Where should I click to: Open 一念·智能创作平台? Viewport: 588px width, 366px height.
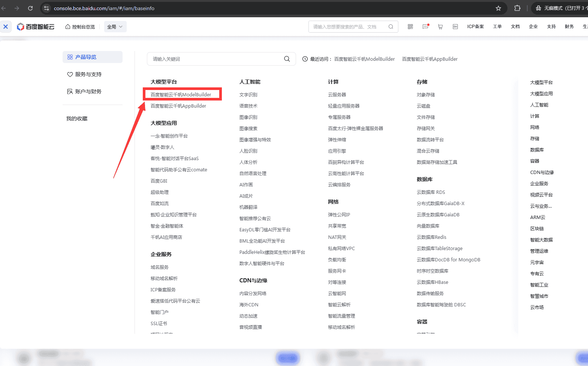[x=169, y=136]
